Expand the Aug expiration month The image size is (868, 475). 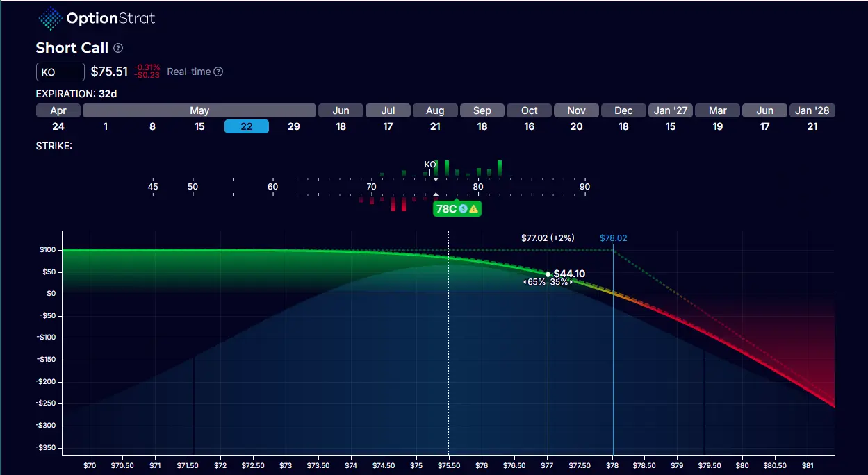click(435, 110)
